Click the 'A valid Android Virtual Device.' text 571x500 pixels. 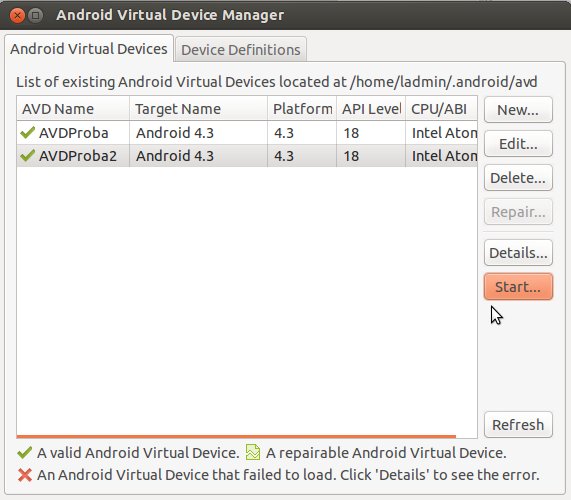pyautogui.click(x=138, y=453)
